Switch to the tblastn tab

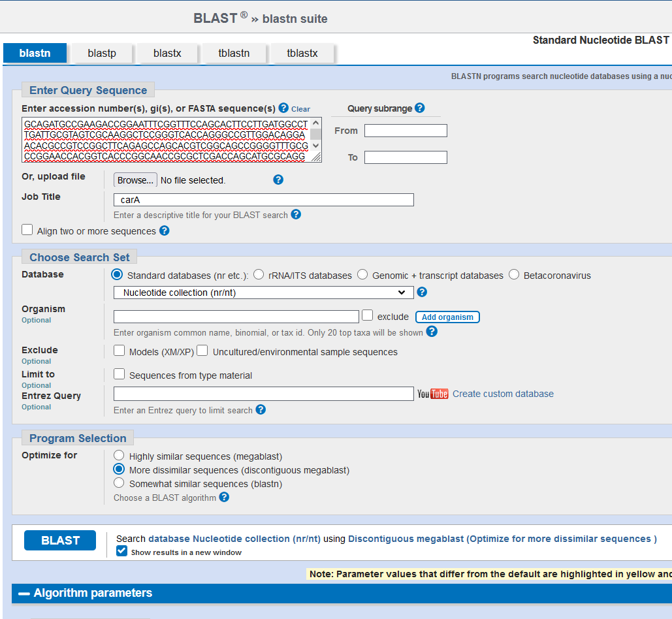pyautogui.click(x=234, y=53)
